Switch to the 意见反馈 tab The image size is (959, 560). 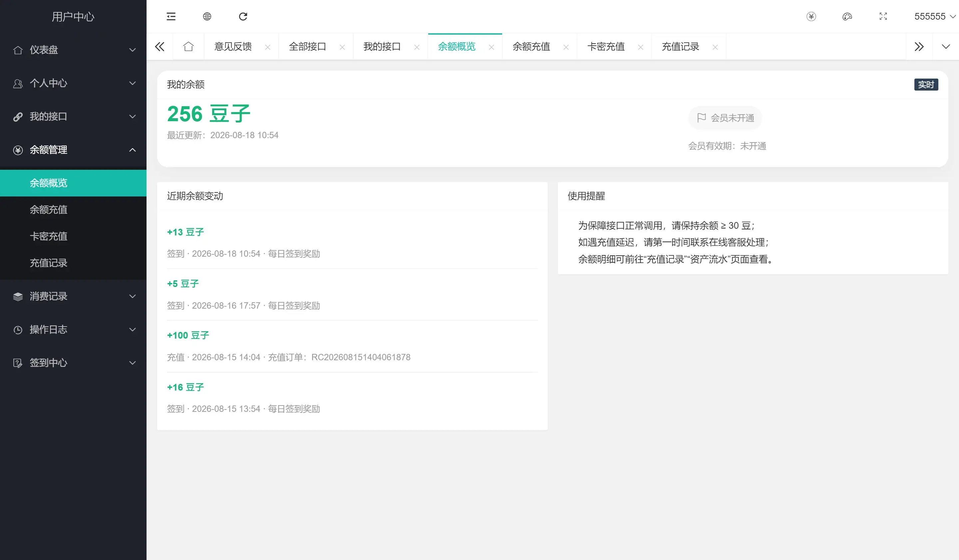(233, 46)
